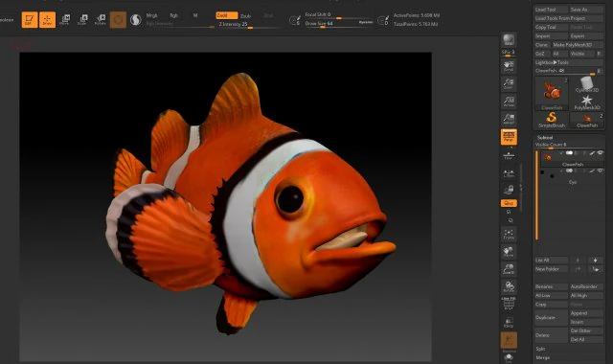Select the large ClownFish tool thumbnail
This screenshot has height=364, width=613.
[552, 94]
